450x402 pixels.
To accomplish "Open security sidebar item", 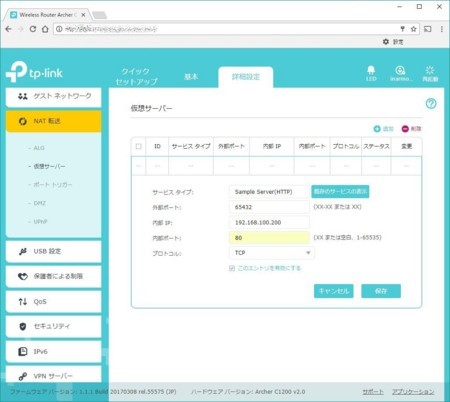I will 53,326.
